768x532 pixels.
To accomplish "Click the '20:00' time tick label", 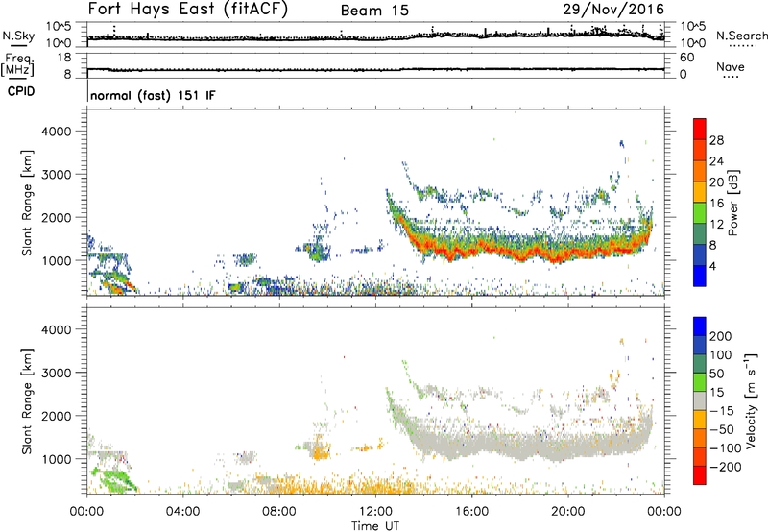I will point(567,512).
